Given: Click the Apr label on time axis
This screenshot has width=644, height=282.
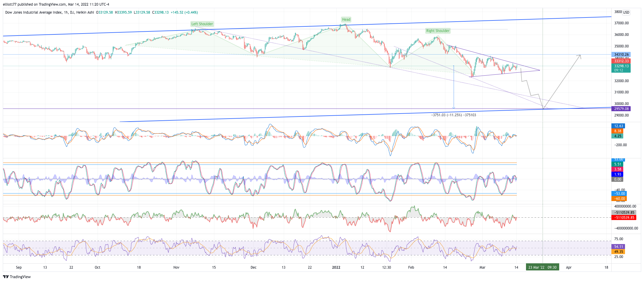Looking at the screenshot, I should (x=569, y=267).
